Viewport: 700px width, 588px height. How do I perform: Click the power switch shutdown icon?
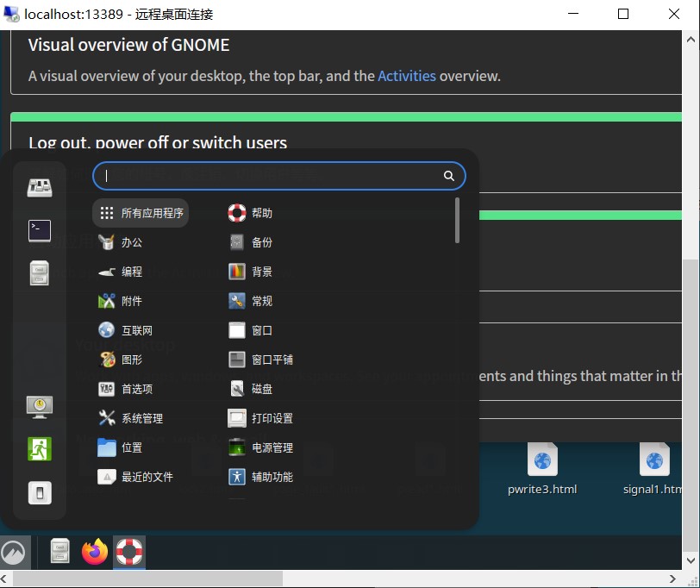pos(40,493)
